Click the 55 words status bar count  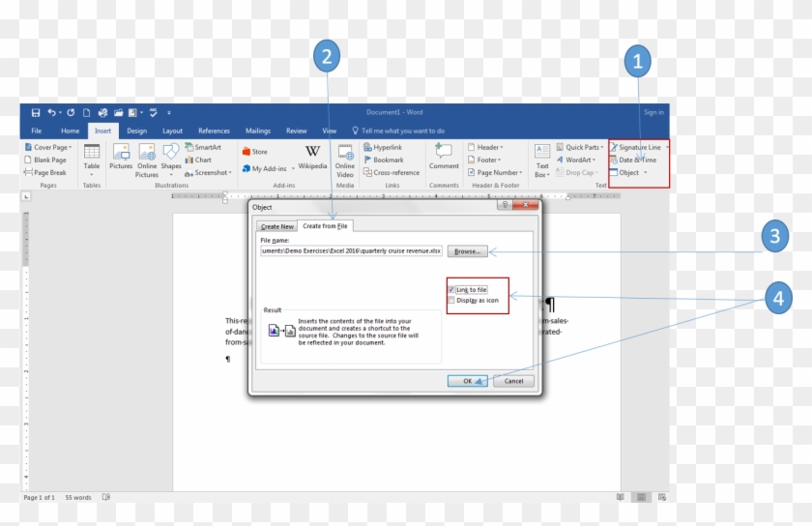(x=78, y=498)
